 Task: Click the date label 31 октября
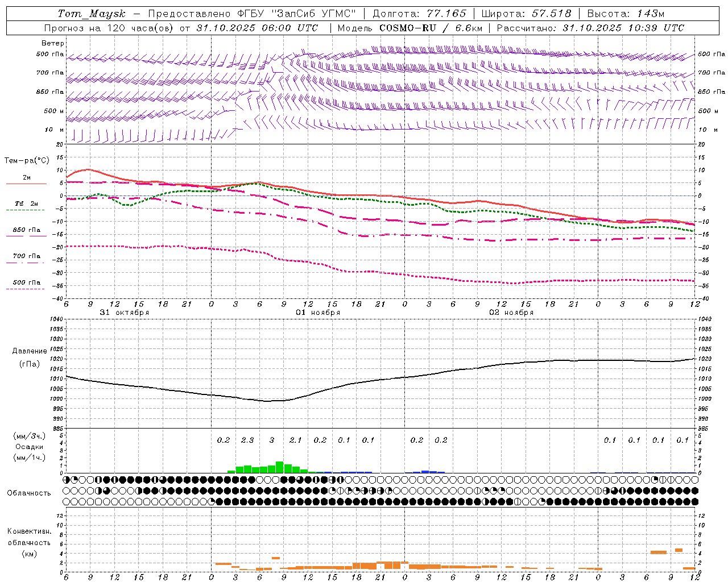coord(125,313)
